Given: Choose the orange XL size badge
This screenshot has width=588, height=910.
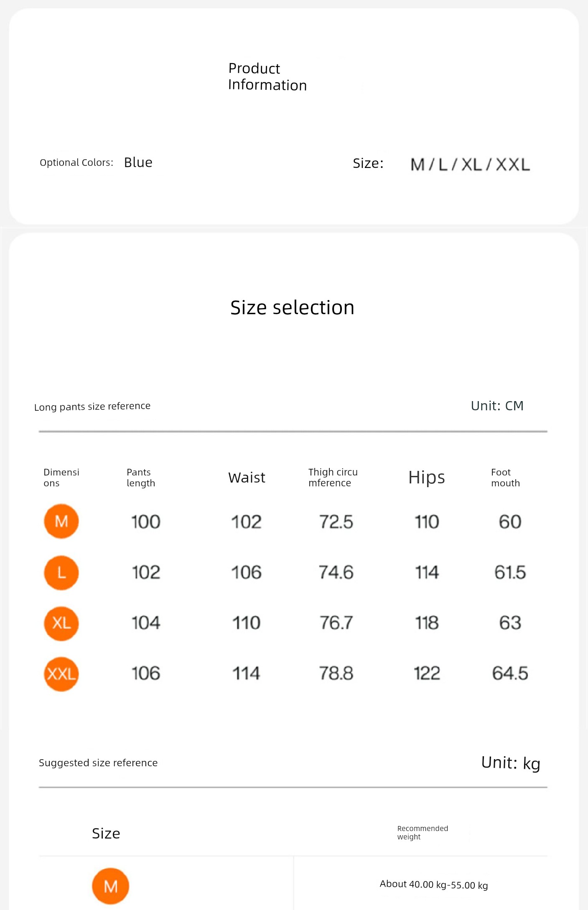Looking at the screenshot, I should [61, 623].
